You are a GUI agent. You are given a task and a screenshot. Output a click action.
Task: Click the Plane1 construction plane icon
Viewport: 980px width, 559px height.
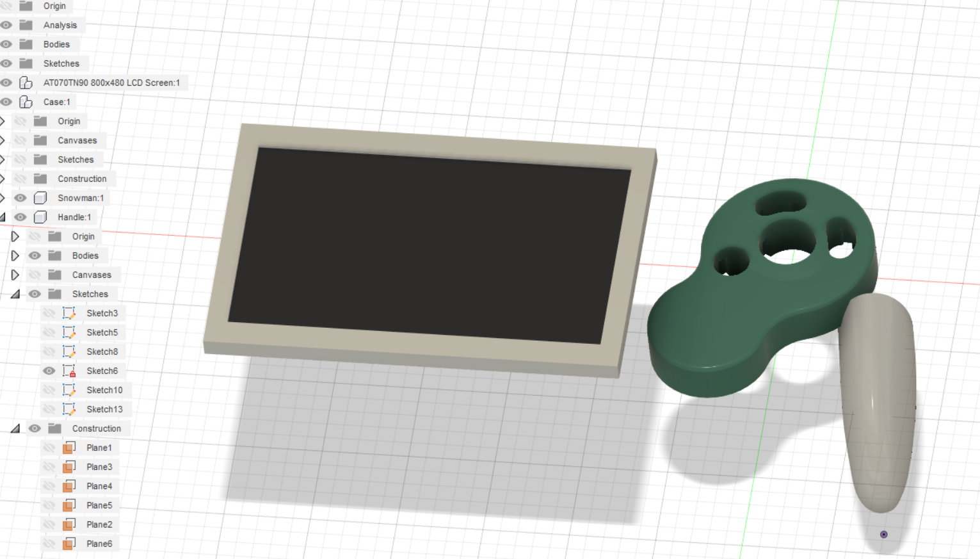tap(69, 448)
